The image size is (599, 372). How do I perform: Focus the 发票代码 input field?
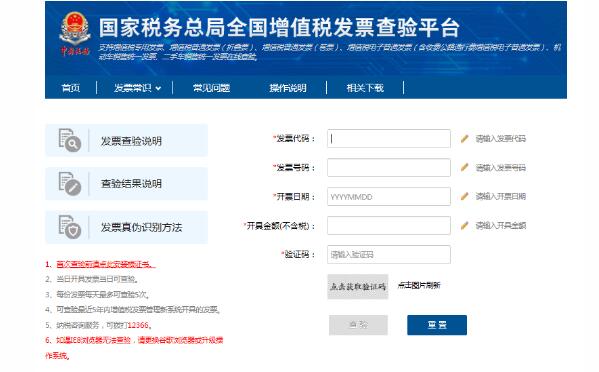tap(389, 138)
